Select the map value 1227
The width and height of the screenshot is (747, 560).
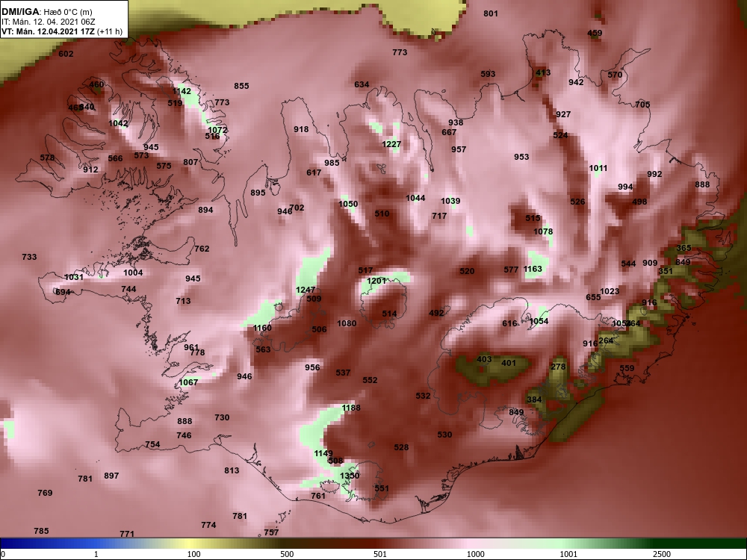391,144
